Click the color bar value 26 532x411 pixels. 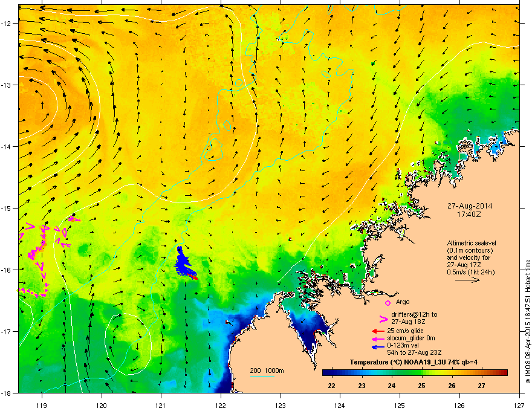coord(452,386)
